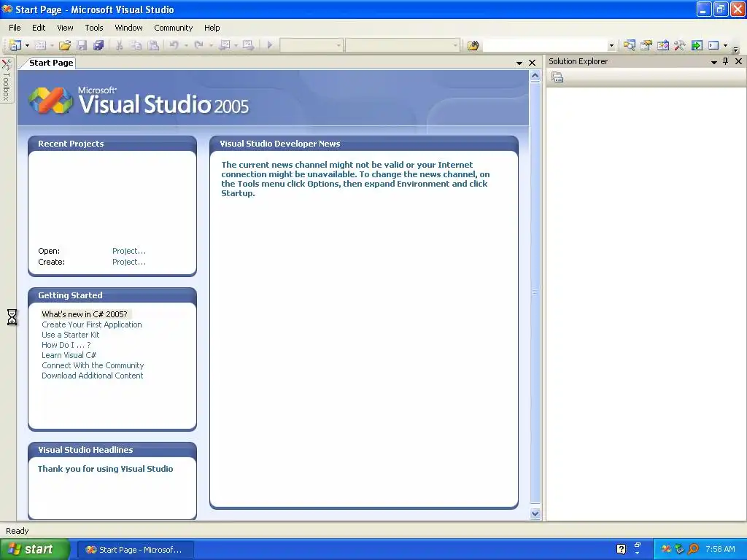
Task: Click the orange magnifier system tray icon
Action: 694,550
